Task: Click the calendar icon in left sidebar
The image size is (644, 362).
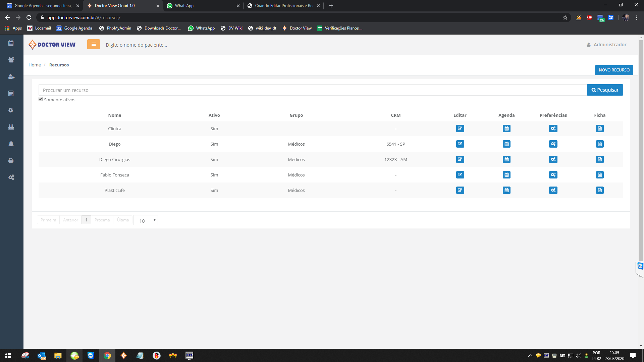Action: [11, 43]
